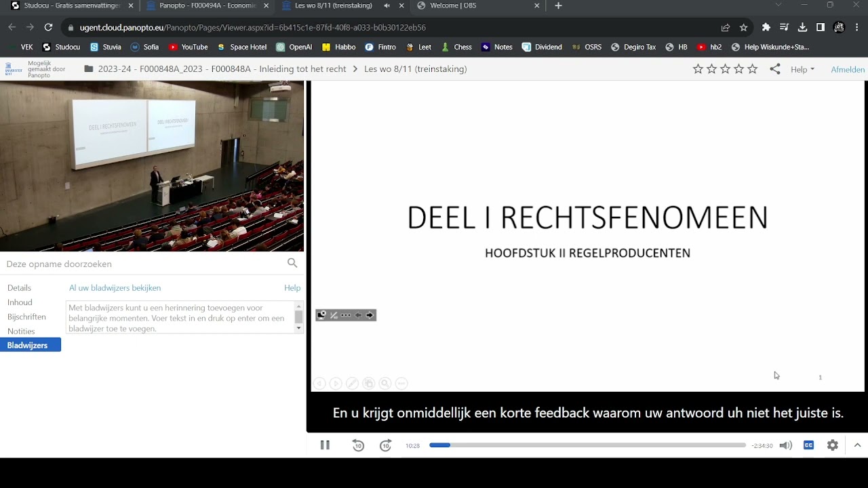Screen dimensions: 868x488
Task: Open the slide toolbar more options dots
Action: click(346, 315)
